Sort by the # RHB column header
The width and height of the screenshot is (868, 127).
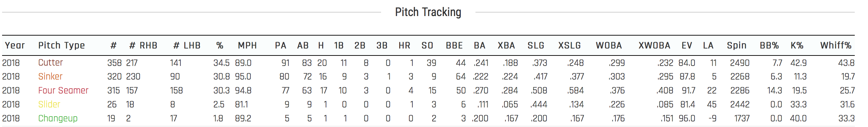pos(143,45)
